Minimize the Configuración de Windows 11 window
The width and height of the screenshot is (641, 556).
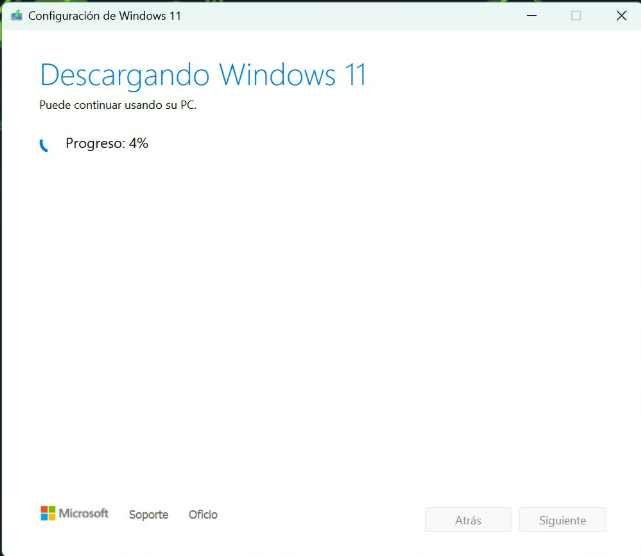coord(531,16)
